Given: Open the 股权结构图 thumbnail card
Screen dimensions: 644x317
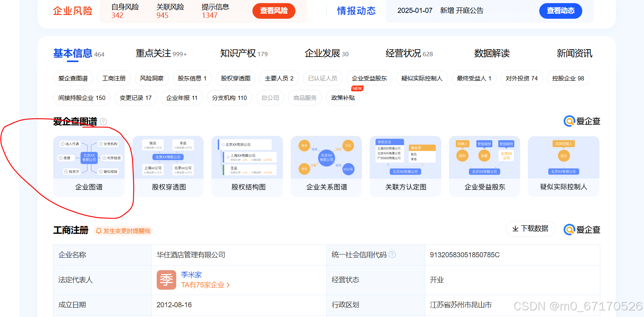Looking at the screenshot, I should click(247, 166).
